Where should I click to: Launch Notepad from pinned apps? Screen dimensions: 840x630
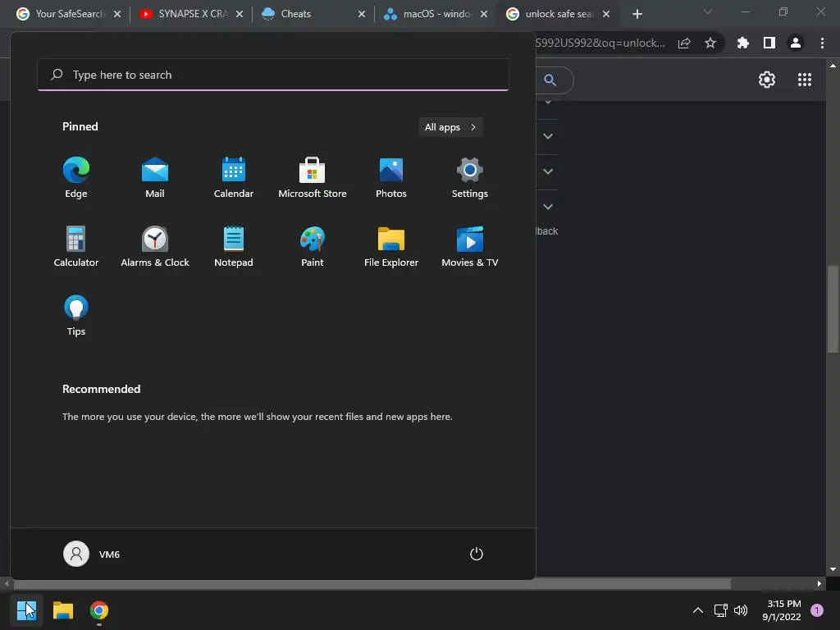pos(234,246)
